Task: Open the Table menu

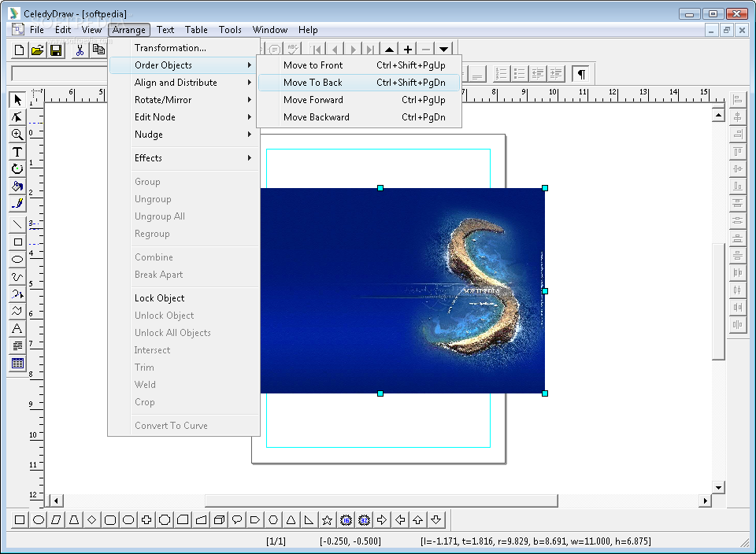Action: coord(196,30)
